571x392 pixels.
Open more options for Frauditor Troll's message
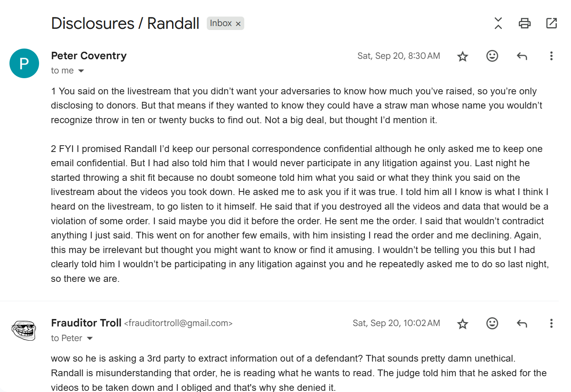[x=551, y=324]
